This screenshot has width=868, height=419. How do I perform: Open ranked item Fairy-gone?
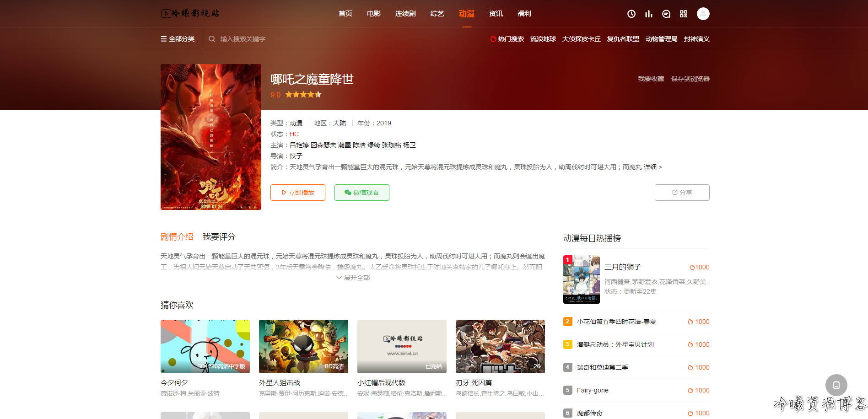click(x=593, y=390)
